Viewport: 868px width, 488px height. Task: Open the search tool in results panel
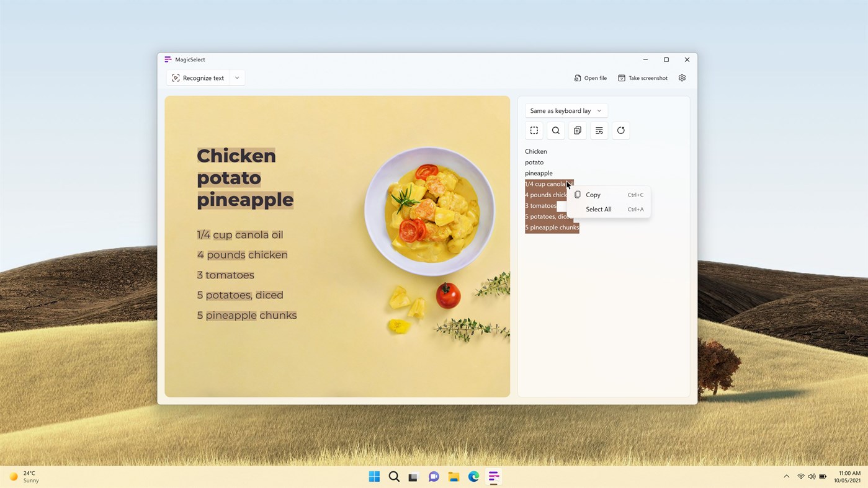(x=555, y=130)
